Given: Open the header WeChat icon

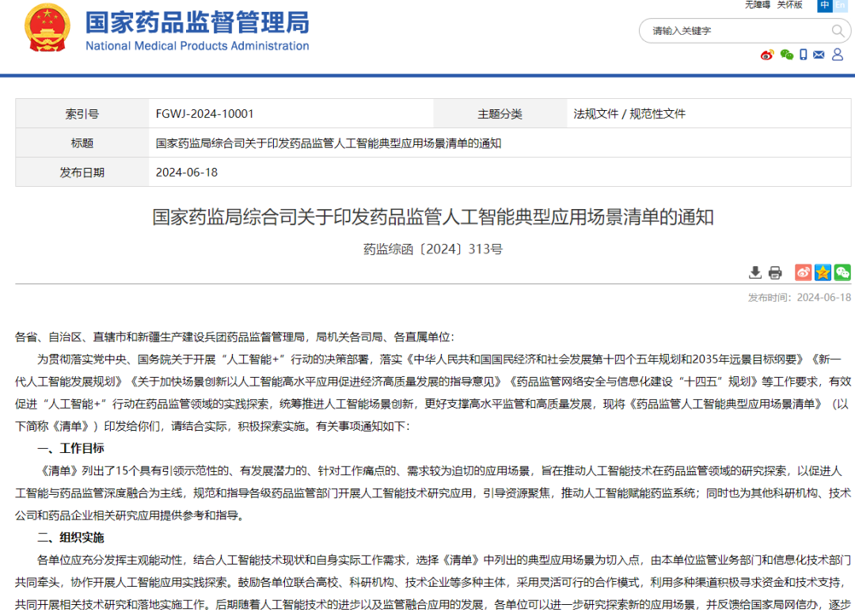Looking at the screenshot, I should pos(786,55).
